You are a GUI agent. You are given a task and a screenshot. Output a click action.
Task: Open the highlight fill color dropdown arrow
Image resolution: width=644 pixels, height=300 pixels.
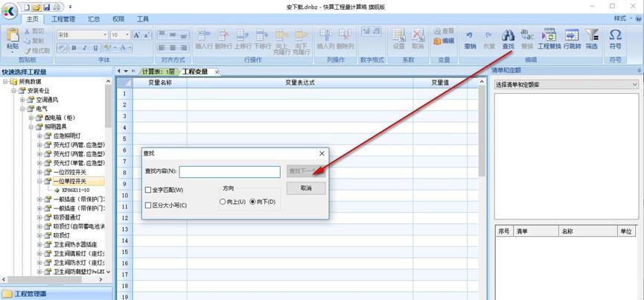pos(116,48)
